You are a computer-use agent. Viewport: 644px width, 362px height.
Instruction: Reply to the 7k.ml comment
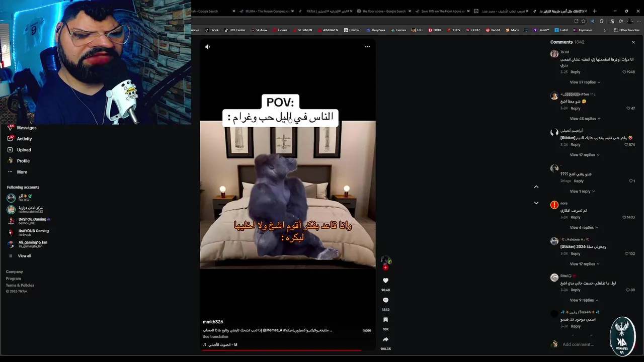pos(576,72)
